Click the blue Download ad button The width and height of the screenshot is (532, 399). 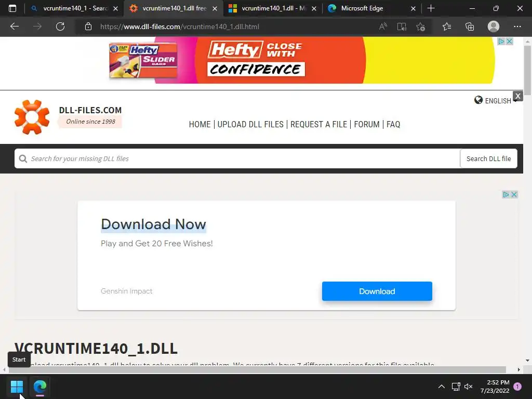point(377,291)
